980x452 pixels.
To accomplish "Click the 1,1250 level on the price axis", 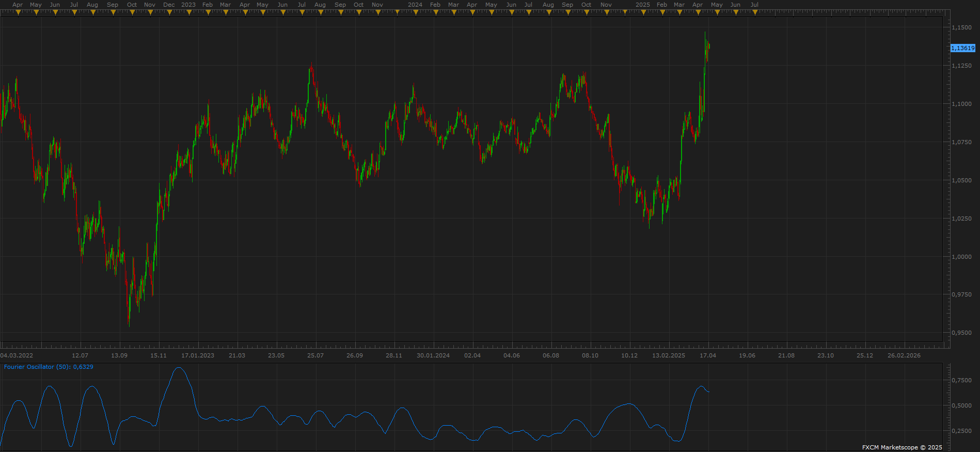I will coord(961,66).
